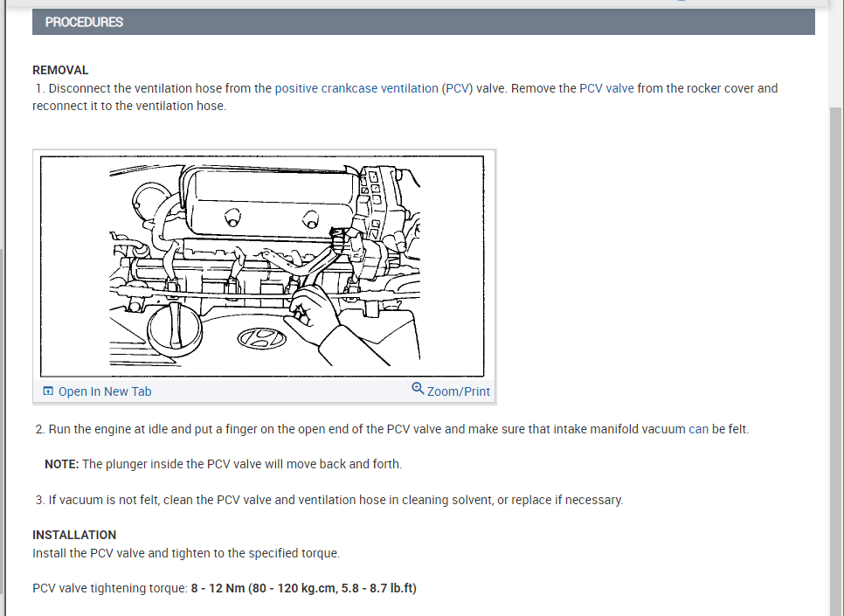Click the Open In New Tab link
The image size is (844, 616).
tap(105, 391)
